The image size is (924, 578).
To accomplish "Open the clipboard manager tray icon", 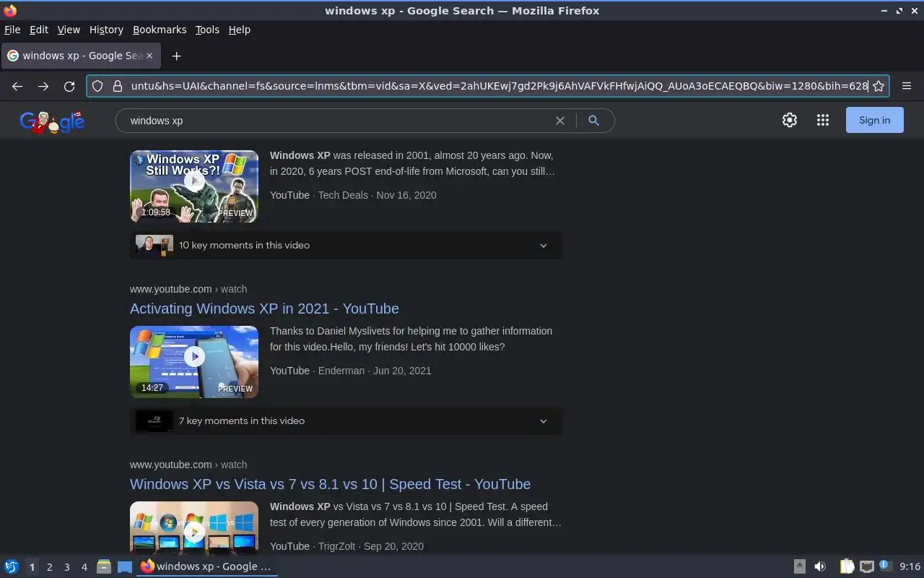I will [x=847, y=567].
